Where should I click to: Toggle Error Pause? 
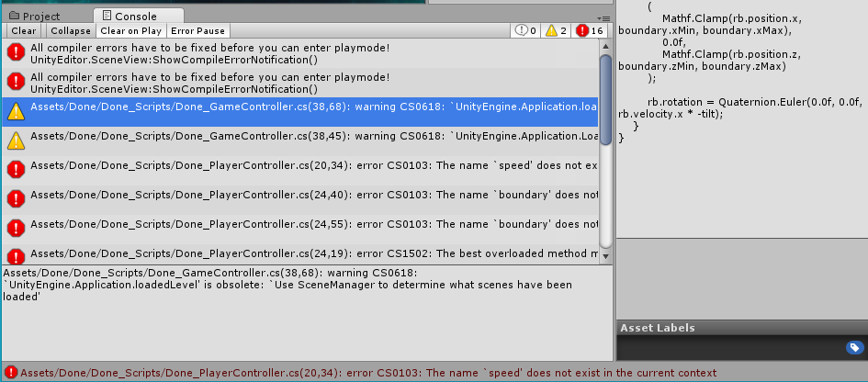click(x=197, y=31)
